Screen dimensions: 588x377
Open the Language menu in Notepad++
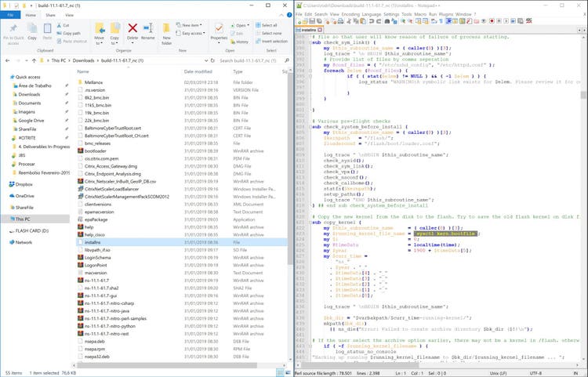click(372, 14)
